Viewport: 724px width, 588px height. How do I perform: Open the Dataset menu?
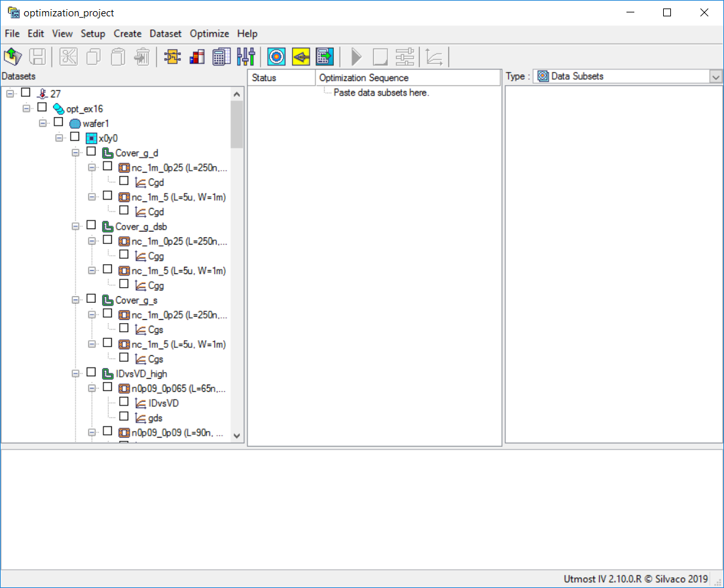pos(166,33)
